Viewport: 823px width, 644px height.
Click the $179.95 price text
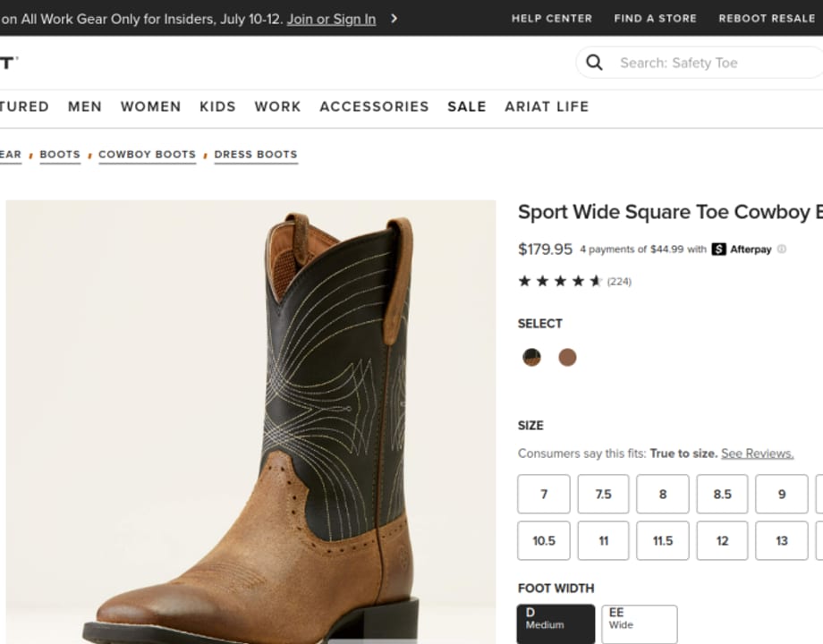(x=545, y=249)
